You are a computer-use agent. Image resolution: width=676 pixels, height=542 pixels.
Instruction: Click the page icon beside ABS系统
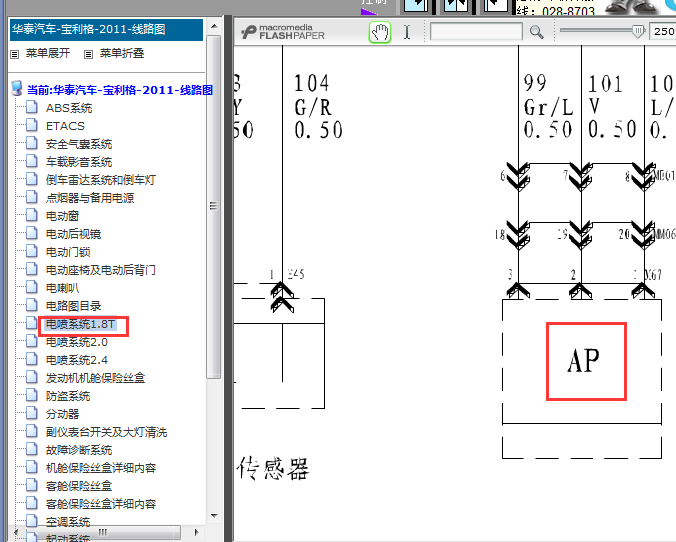click(x=31, y=107)
